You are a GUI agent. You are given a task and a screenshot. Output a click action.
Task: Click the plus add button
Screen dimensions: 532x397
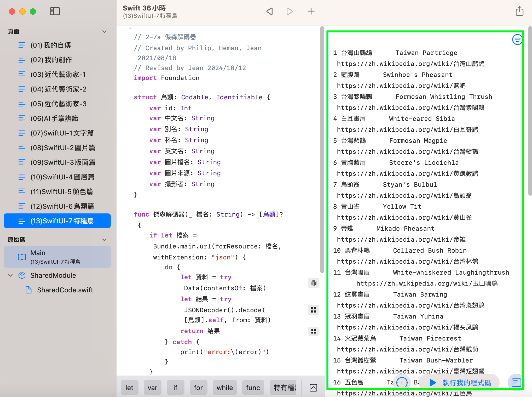311,11
